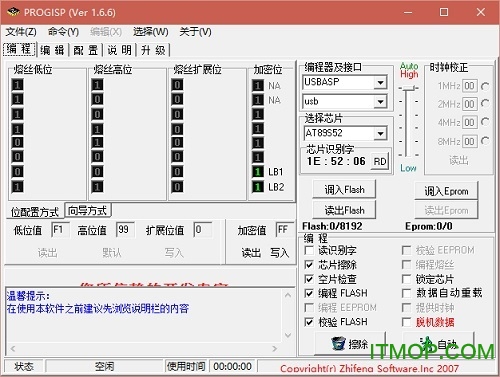Click the RD button to read chip ID
500x377 pixels.
[380, 162]
